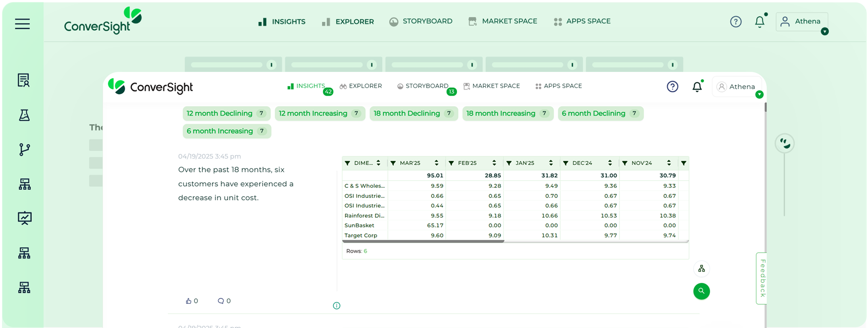Click the MAR'25 total 95.01 cell
The width and height of the screenshot is (868, 328).
pyautogui.click(x=417, y=175)
